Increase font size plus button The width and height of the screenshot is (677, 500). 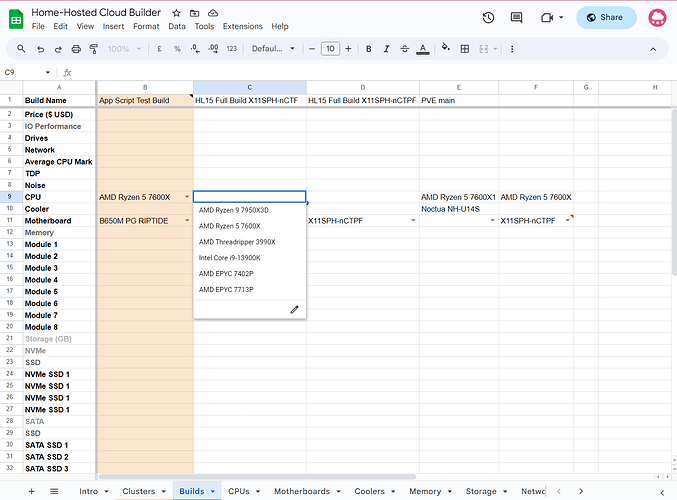click(348, 49)
